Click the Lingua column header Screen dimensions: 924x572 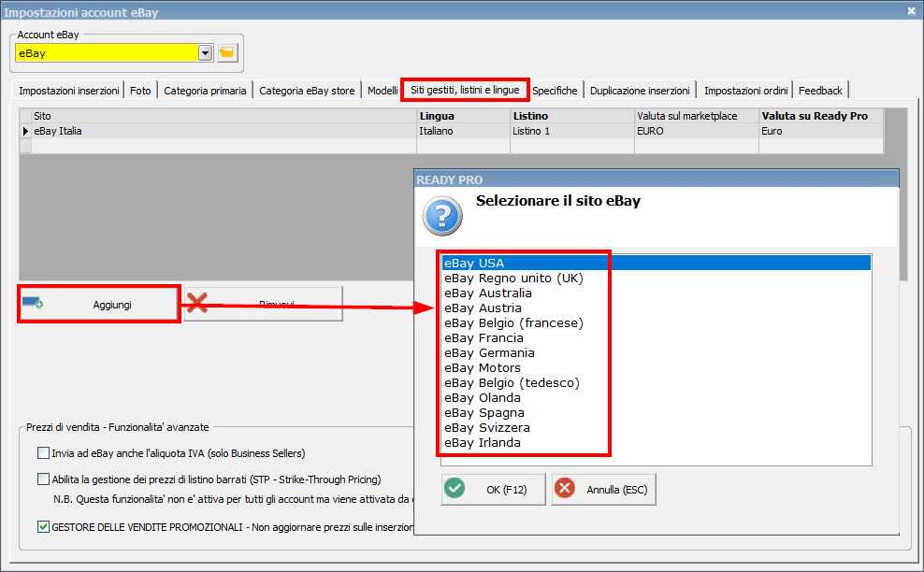[x=463, y=116]
